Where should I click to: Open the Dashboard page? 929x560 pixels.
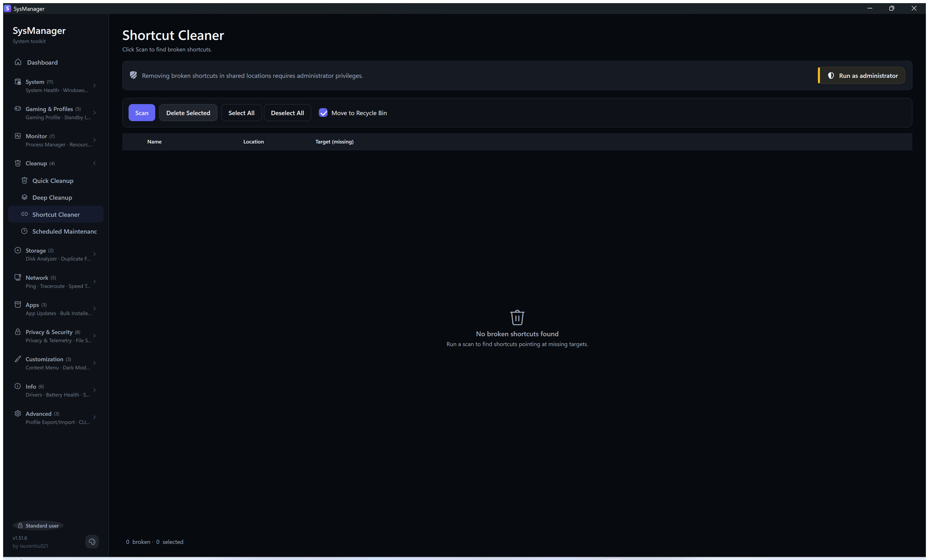56,62
